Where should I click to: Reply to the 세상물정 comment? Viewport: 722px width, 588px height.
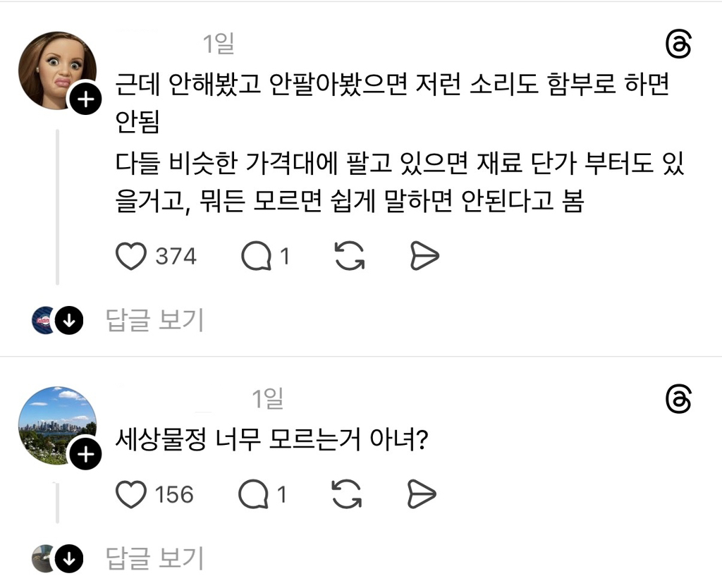254,496
